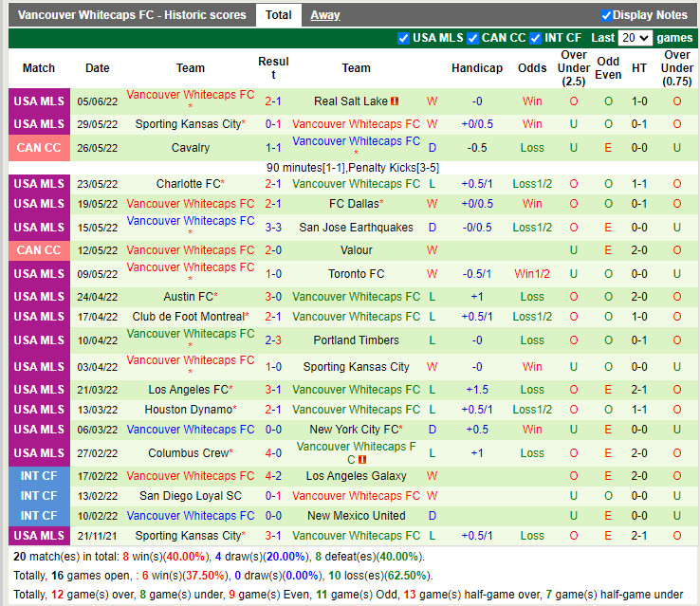This screenshot has height=606, width=700.
Task: Select the Total tab
Action: point(278,15)
